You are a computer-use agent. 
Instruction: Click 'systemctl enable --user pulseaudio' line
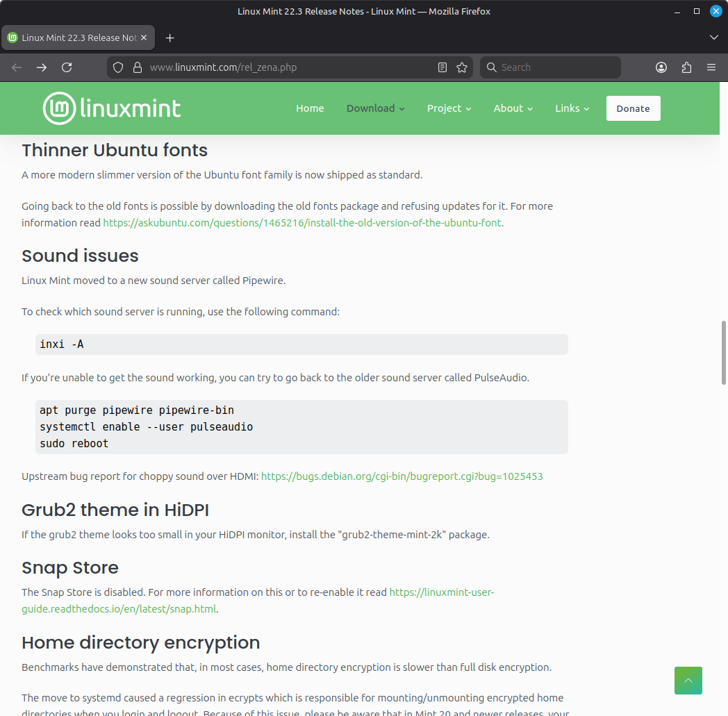pyautogui.click(x=147, y=427)
